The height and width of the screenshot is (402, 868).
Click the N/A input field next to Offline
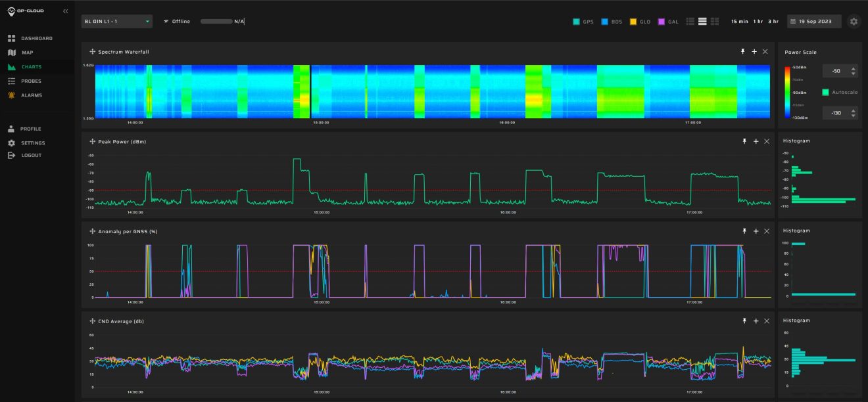(x=227, y=21)
